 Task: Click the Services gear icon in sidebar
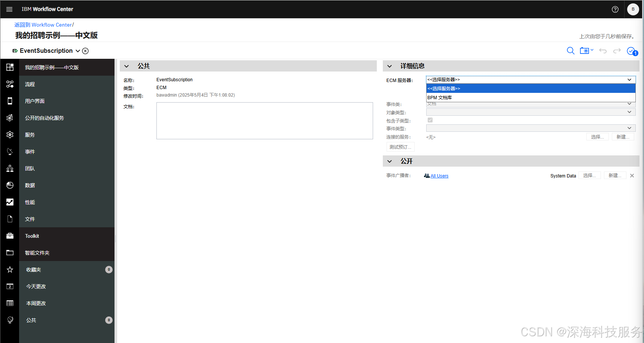(10, 135)
